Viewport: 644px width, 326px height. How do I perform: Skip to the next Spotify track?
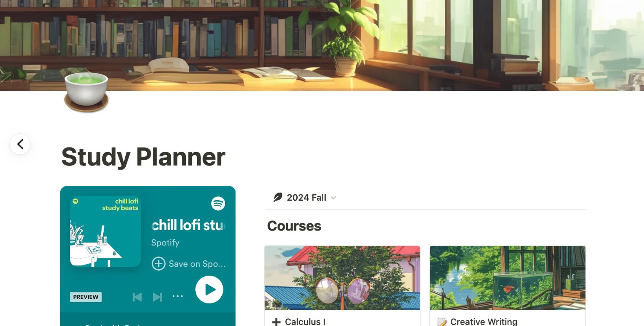[157, 297]
